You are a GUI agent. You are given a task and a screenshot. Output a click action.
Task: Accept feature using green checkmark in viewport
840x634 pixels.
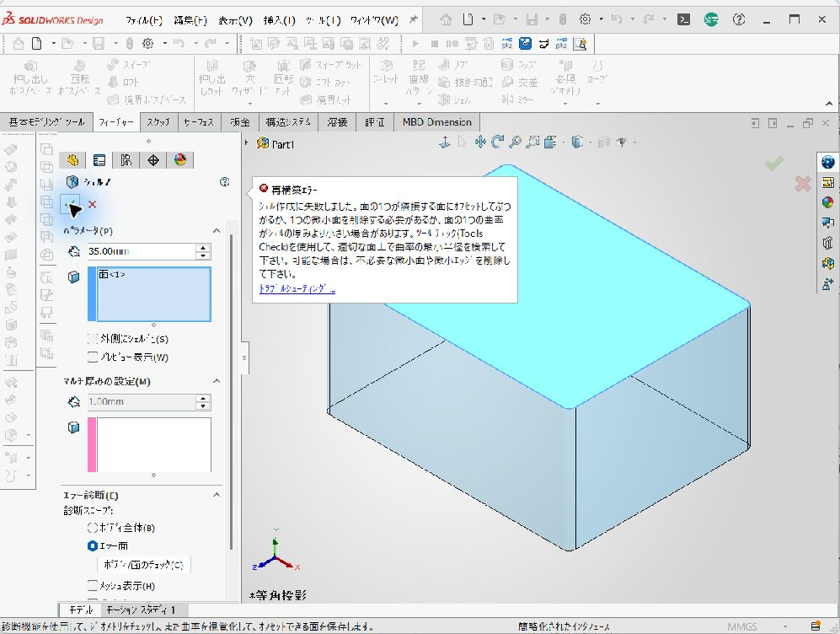773,163
